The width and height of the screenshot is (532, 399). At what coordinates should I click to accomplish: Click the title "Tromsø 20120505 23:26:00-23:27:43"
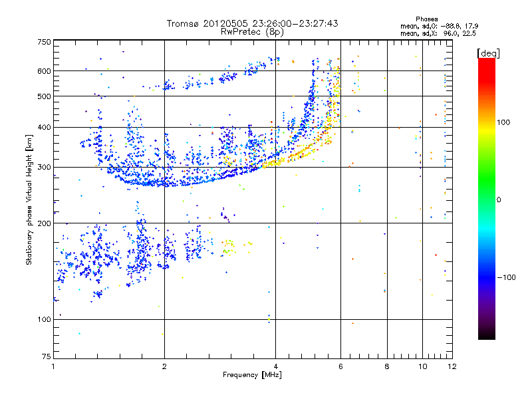[252, 23]
